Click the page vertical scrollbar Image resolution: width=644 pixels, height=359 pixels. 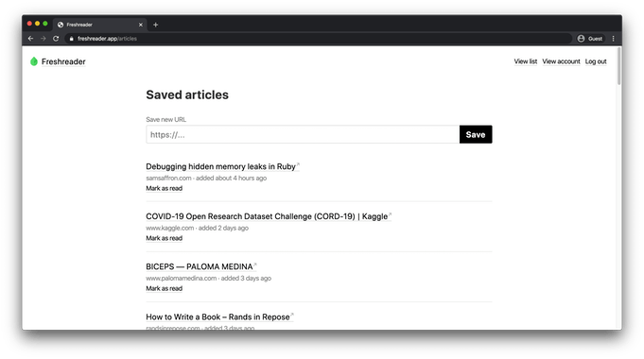pyautogui.click(x=619, y=66)
